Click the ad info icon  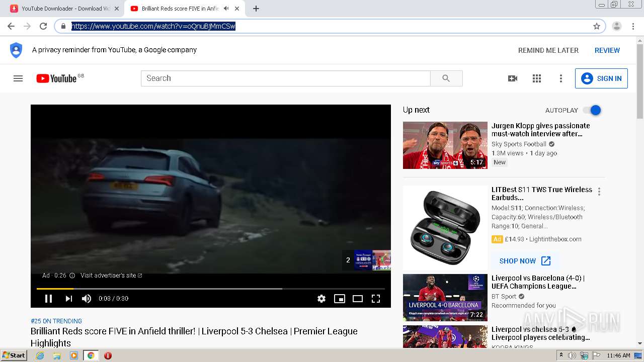click(x=72, y=276)
